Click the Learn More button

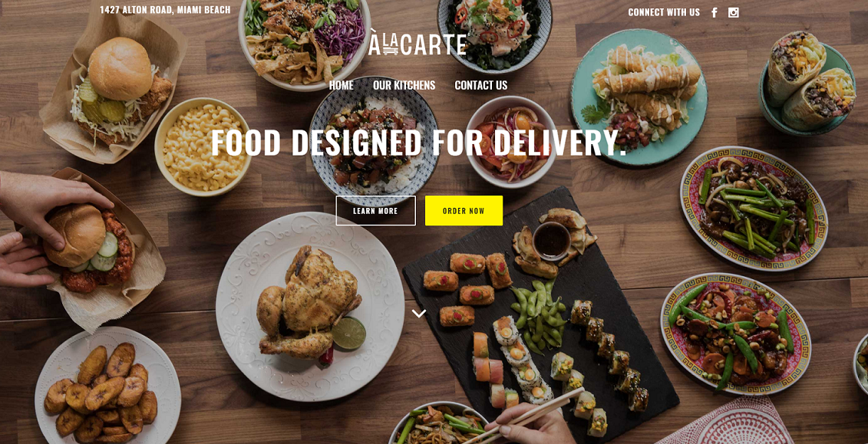[x=376, y=211]
